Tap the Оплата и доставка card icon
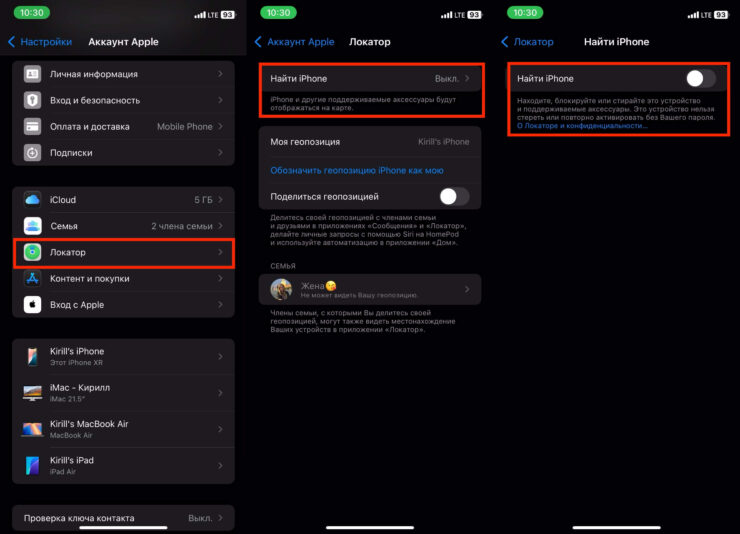 33,127
